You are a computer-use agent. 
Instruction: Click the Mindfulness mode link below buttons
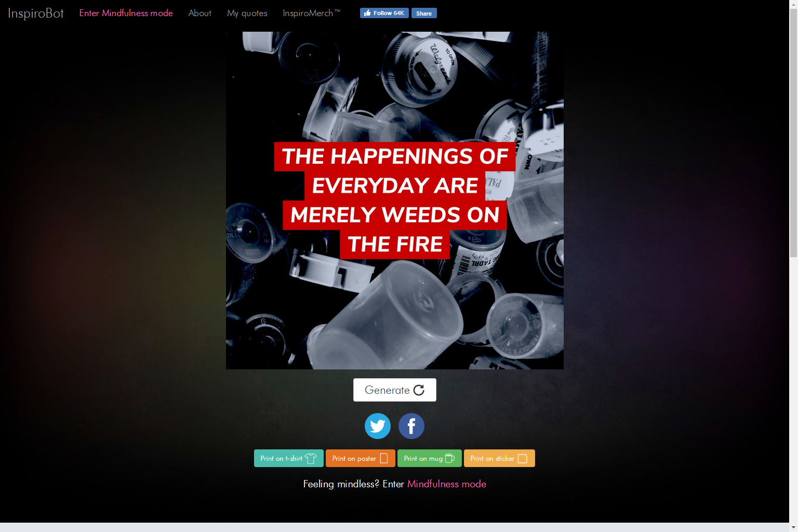(x=447, y=484)
